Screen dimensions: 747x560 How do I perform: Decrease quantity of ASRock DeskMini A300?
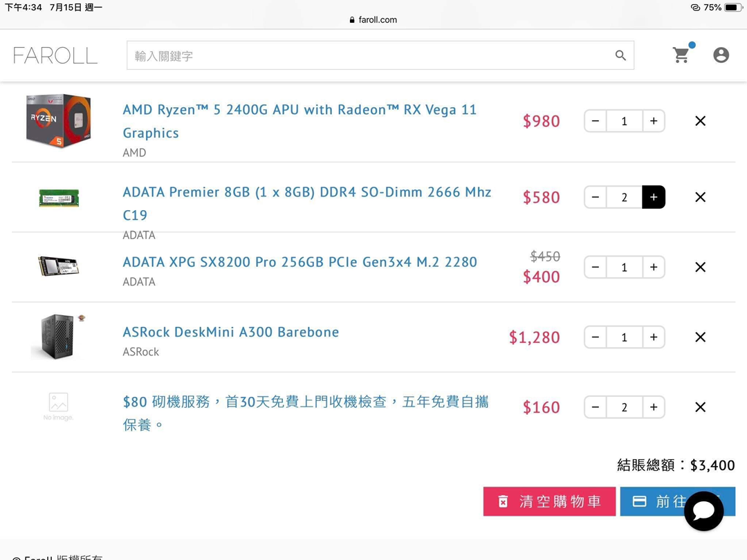point(595,337)
